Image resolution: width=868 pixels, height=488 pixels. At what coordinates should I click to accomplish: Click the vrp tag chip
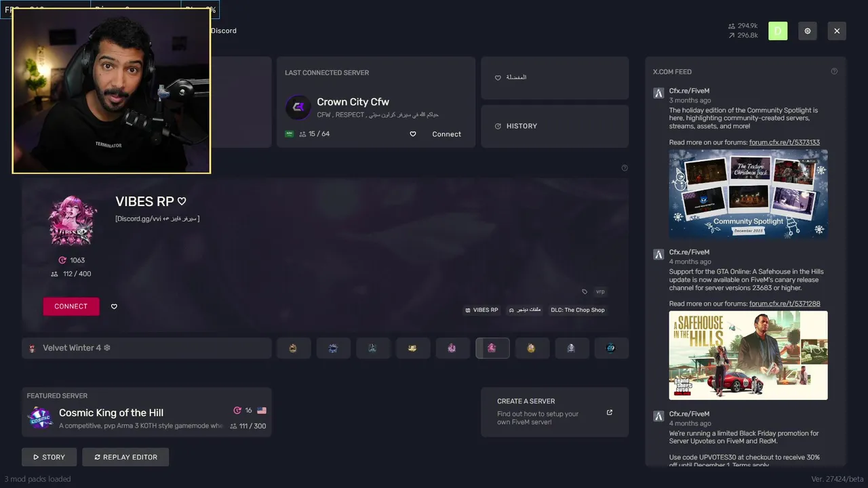(x=600, y=291)
